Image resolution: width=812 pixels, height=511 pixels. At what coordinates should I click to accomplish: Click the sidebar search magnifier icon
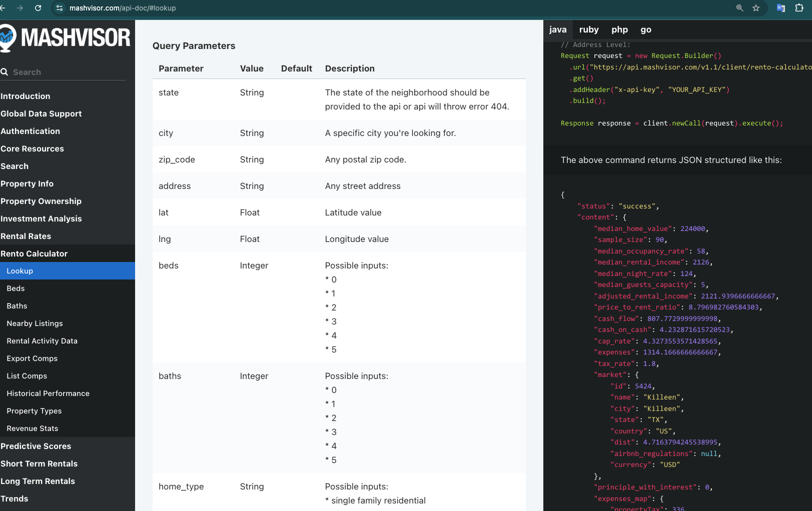[5, 72]
